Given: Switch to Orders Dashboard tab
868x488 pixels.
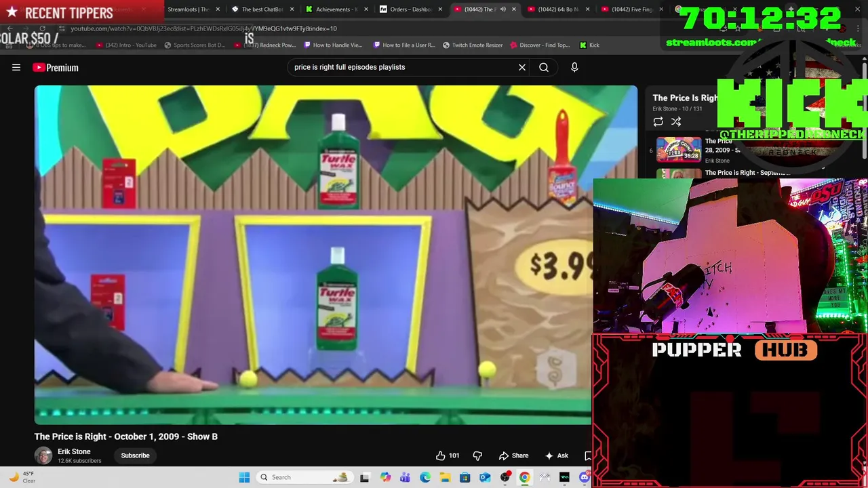Looking at the screenshot, I should click(410, 9).
